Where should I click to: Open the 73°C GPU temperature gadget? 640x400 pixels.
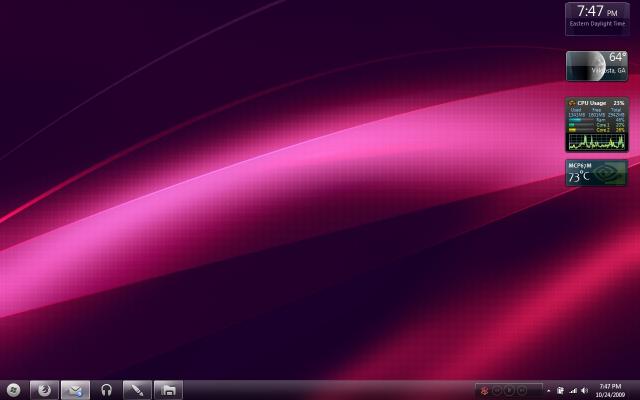(x=597, y=173)
